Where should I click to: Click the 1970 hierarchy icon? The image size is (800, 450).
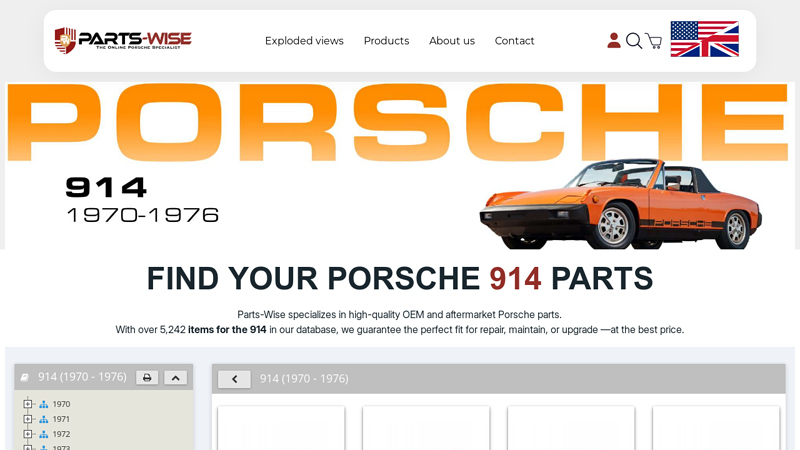pyautogui.click(x=44, y=404)
